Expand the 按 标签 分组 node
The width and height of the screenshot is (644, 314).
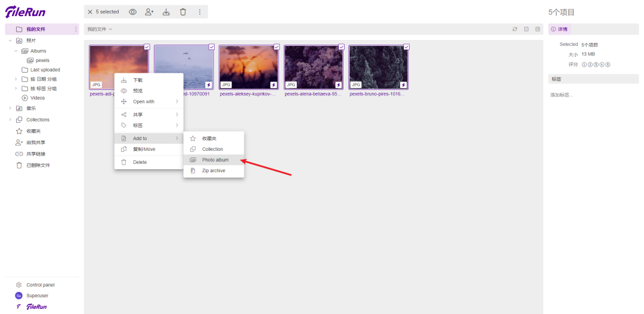click(x=16, y=88)
